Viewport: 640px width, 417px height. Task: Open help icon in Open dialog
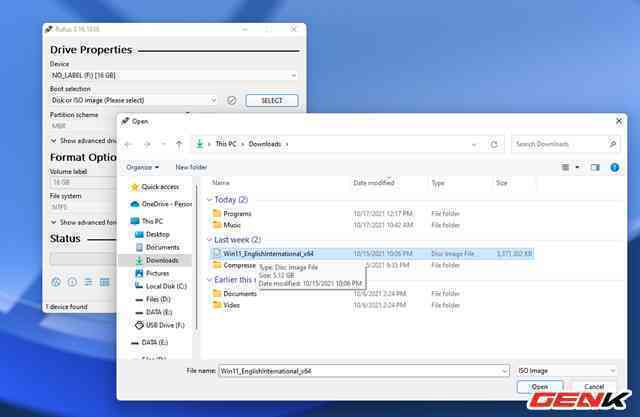(x=615, y=167)
